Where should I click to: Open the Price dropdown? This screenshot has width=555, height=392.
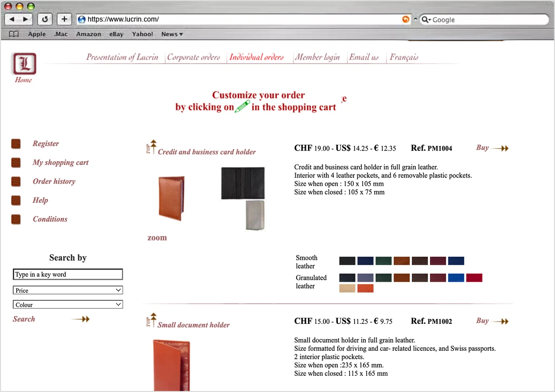click(68, 290)
